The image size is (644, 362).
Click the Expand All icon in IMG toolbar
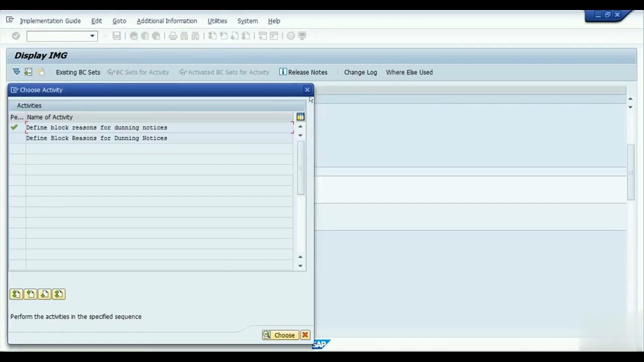[16, 72]
